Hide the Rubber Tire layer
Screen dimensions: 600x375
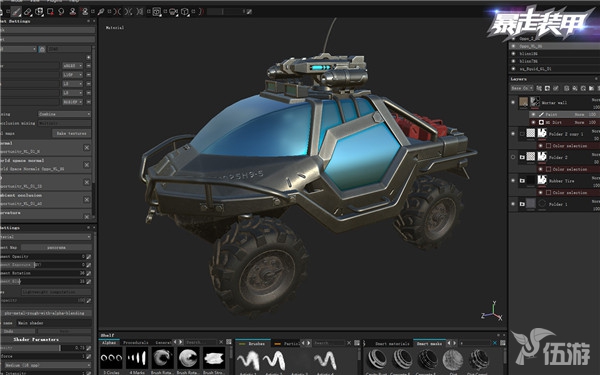click(x=513, y=180)
